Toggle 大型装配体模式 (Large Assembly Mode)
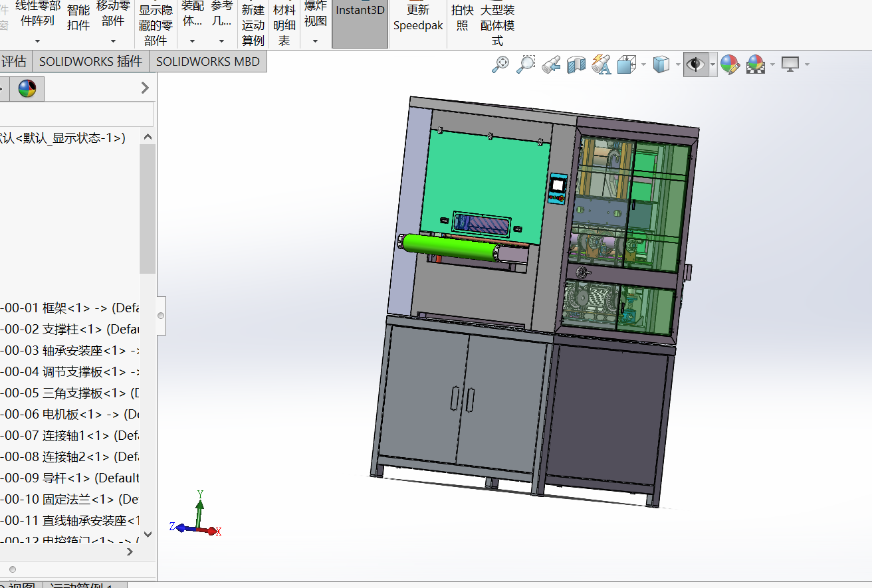Screen dimensions: 872x588 pos(497,24)
